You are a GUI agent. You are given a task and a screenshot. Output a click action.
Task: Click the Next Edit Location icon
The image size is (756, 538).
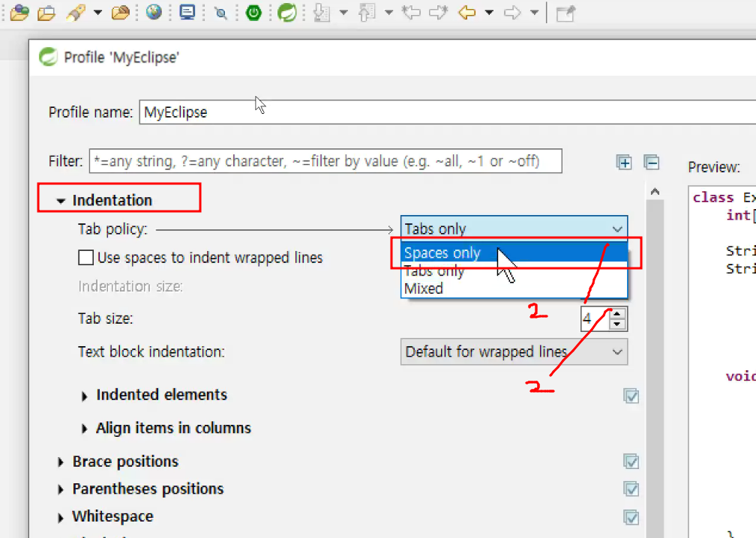[438, 13]
